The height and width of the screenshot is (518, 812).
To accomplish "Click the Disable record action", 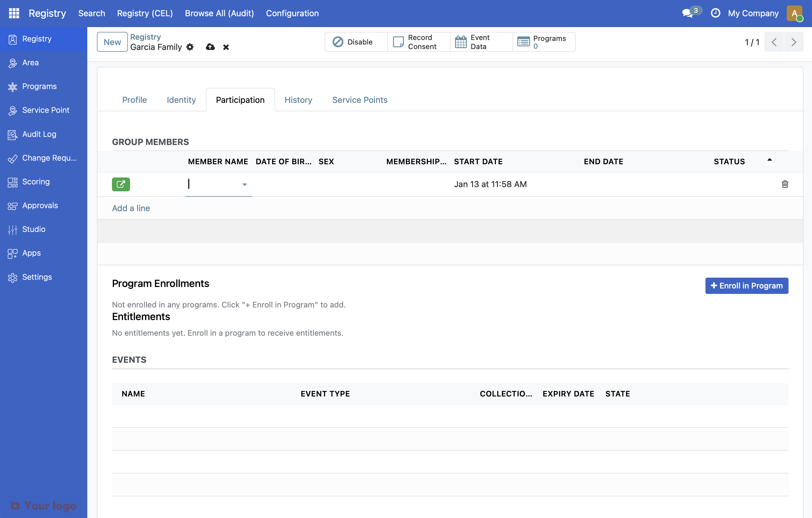I will pos(356,42).
